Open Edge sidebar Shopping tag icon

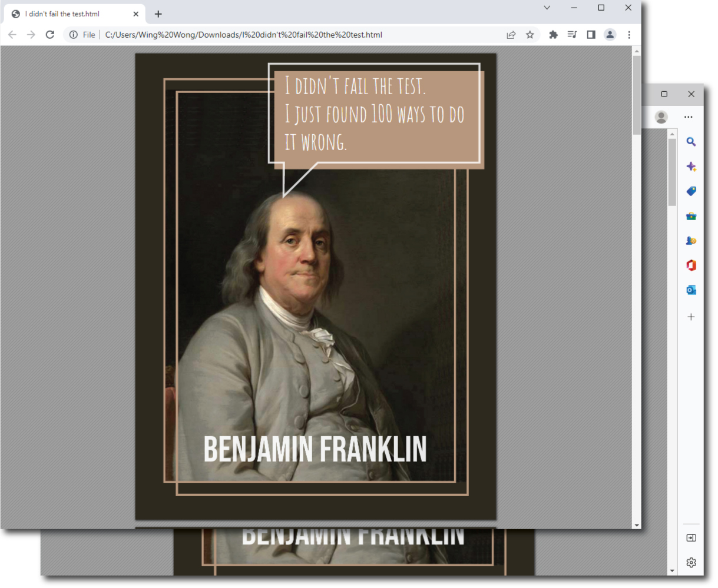click(x=691, y=191)
